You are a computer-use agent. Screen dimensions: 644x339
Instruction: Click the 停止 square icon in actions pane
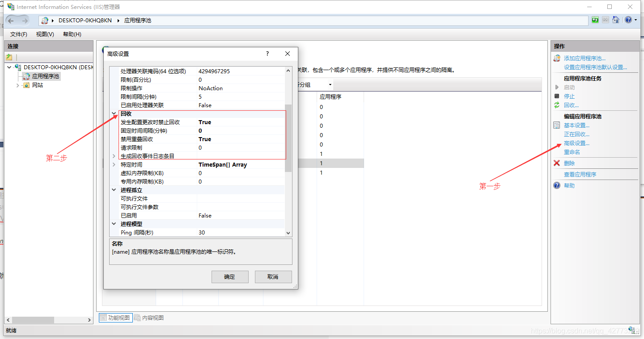pos(557,96)
